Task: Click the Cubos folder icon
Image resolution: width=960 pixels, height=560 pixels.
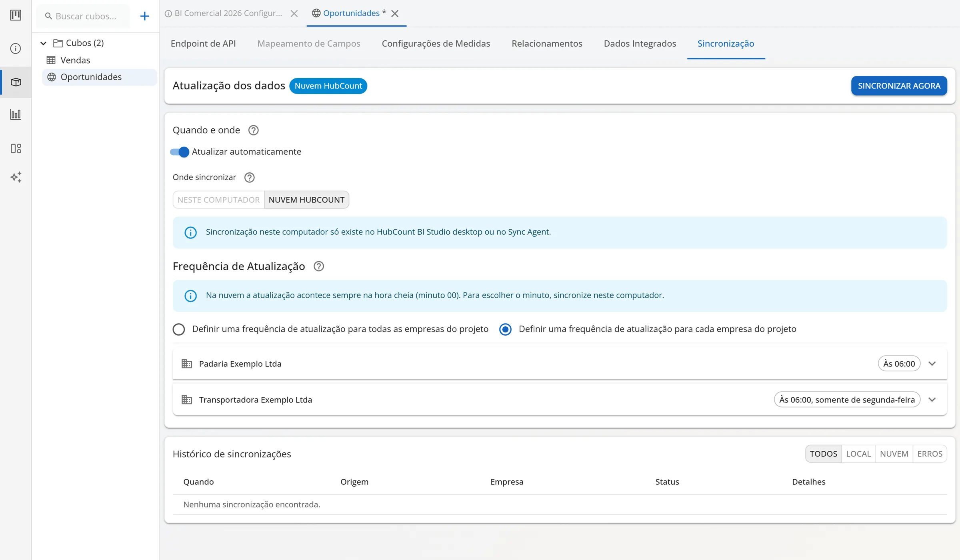Action: (58, 43)
